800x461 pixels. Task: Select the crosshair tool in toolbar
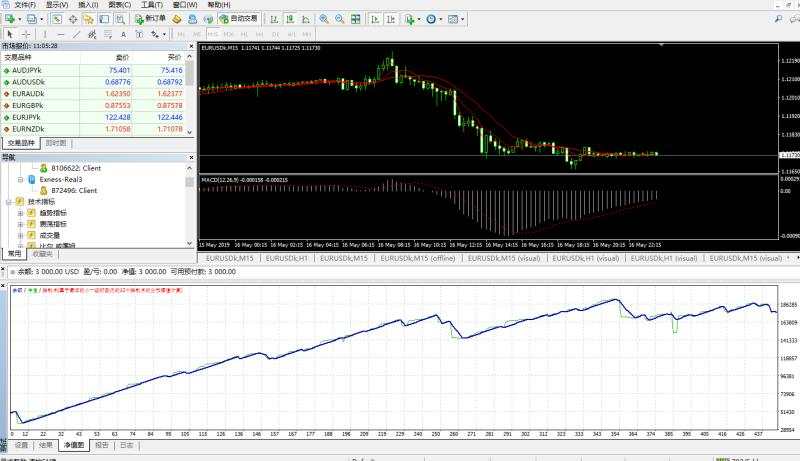[x=26, y=34]
